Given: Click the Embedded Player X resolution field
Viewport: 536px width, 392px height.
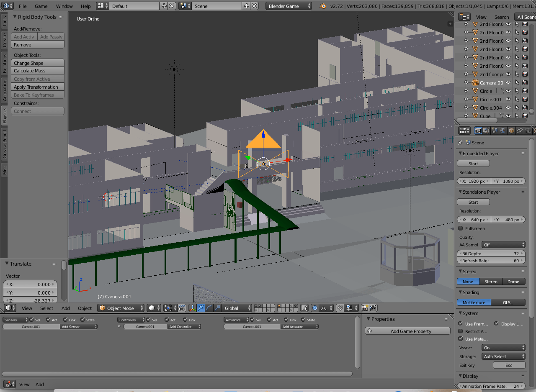Looking at the screenshot, I should pyautogui.click(x=474, y=181).
